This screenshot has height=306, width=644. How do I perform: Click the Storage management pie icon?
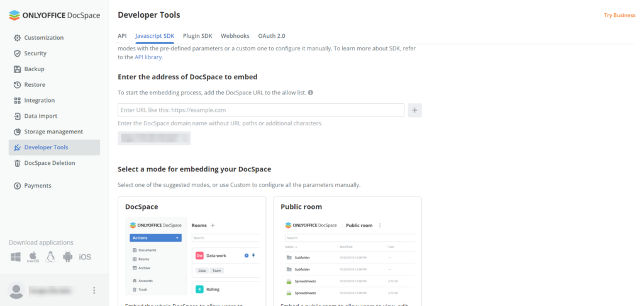[x=17, y=132]
